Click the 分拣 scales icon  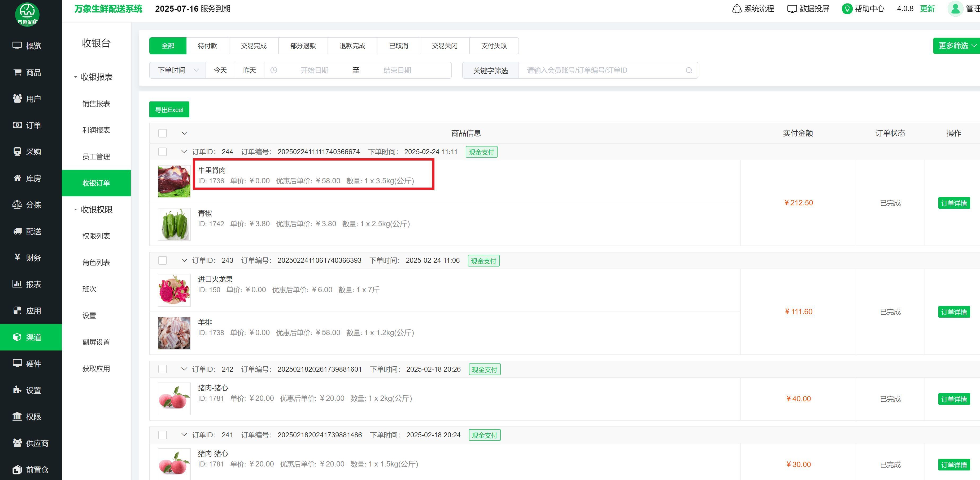(x=17, y=205)
